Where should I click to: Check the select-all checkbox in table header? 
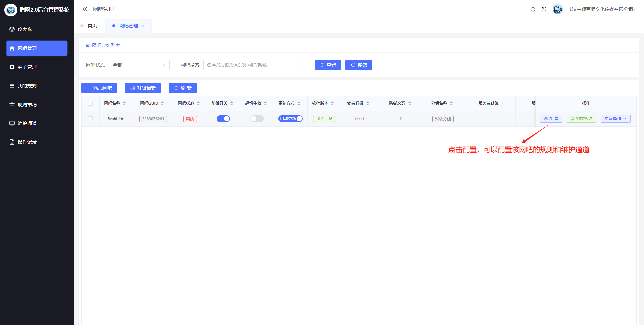90,103
